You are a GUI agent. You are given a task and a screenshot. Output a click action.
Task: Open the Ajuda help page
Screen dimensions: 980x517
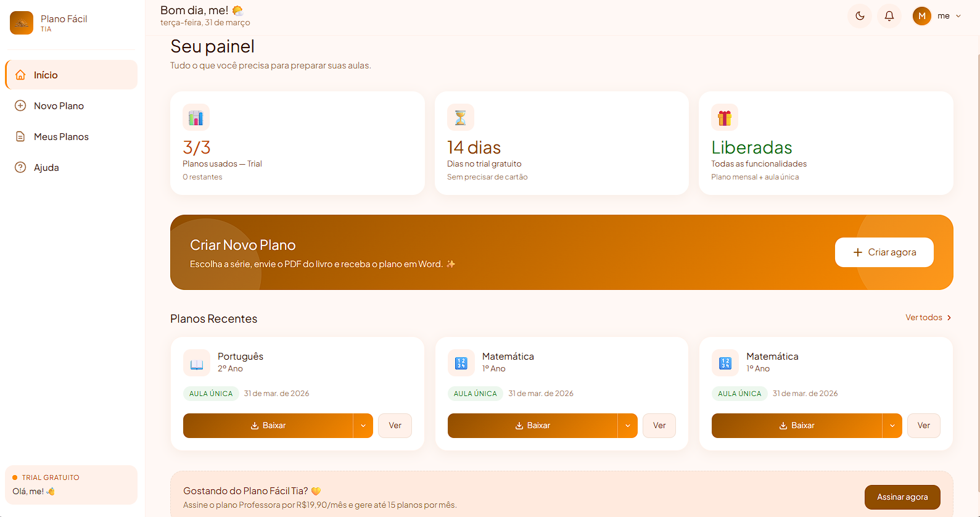(x=46, y=168)
